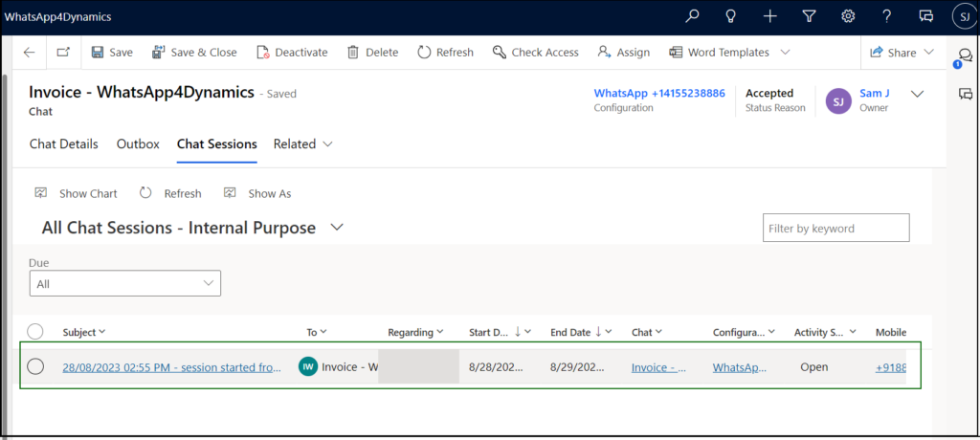Click the Filter by keyword field
Image resolution: width=980 pixels, height=440 pixels.
[x=836, y=228]
